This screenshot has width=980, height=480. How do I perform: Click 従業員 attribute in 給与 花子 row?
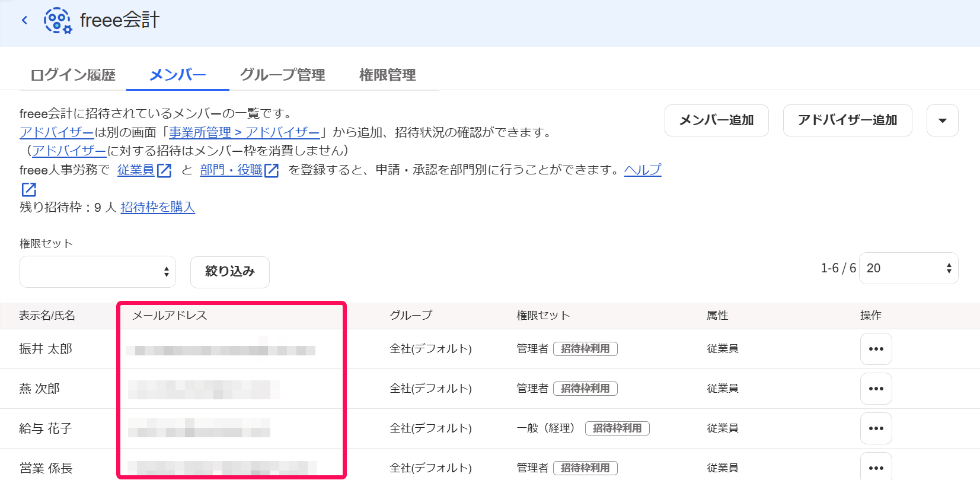(723, 428)
